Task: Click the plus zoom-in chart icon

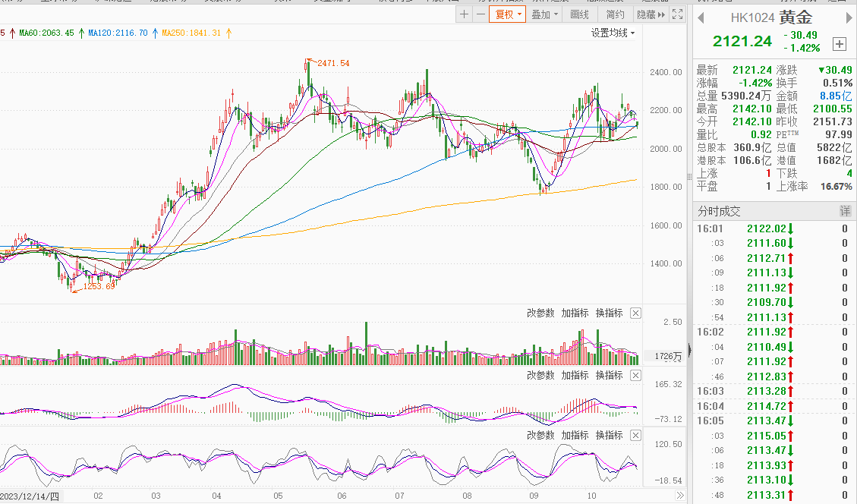Action: tap(465, 14)
